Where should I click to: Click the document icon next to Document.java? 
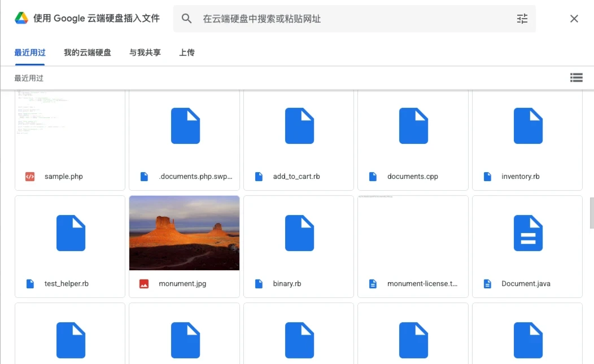tap(487, 283)
